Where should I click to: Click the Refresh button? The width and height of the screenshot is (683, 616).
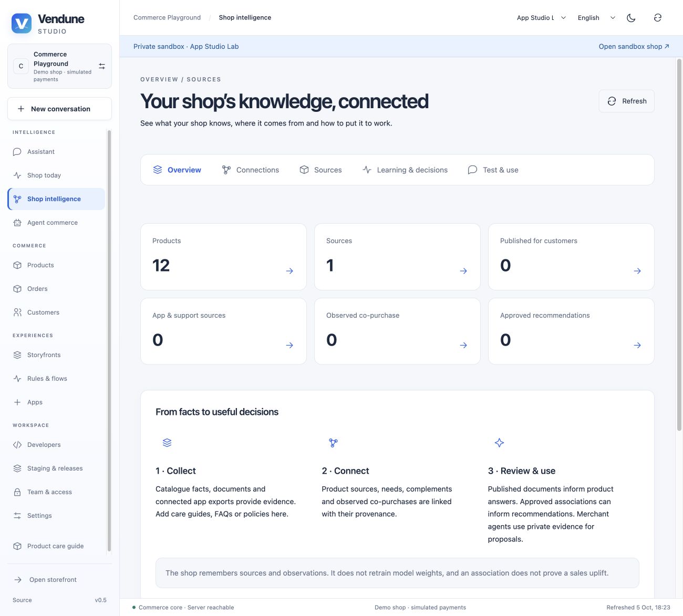coord(626,101)
